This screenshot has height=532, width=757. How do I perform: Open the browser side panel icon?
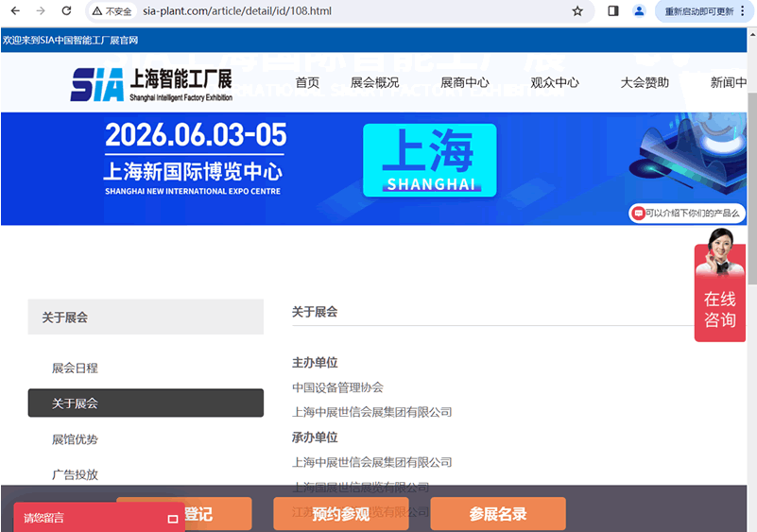tap(613, 11)
